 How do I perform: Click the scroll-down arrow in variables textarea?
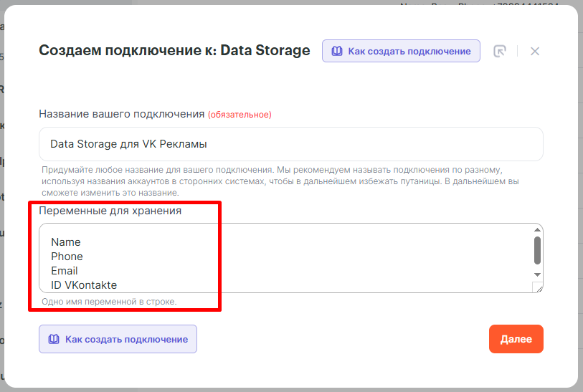click(537, 274)
